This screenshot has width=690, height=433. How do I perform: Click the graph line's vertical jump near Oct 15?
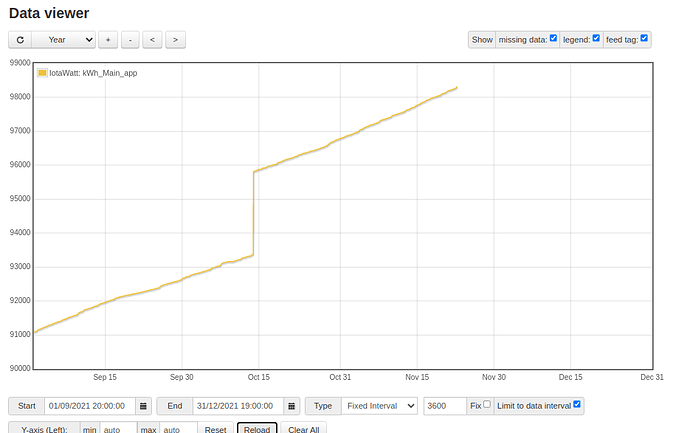click(253, 213)
